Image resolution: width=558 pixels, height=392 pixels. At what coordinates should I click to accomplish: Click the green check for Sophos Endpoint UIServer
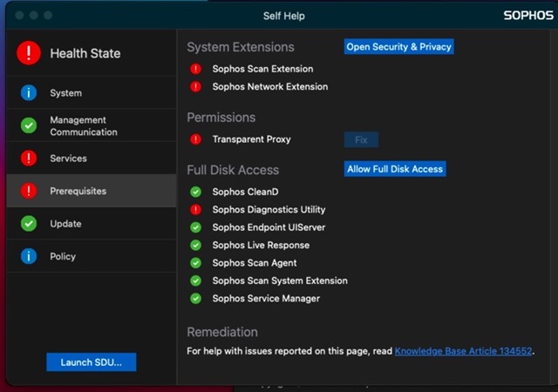(195, 227)
